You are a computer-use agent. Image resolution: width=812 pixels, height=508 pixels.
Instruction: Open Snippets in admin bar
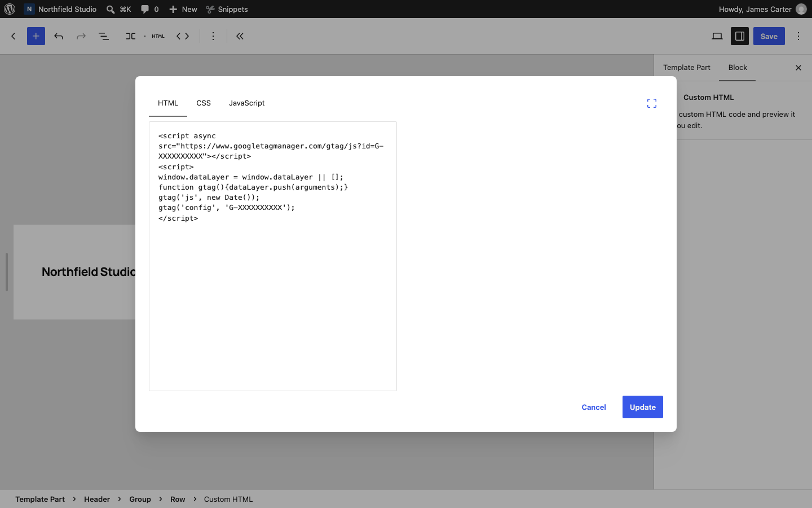tap(227, 9)
